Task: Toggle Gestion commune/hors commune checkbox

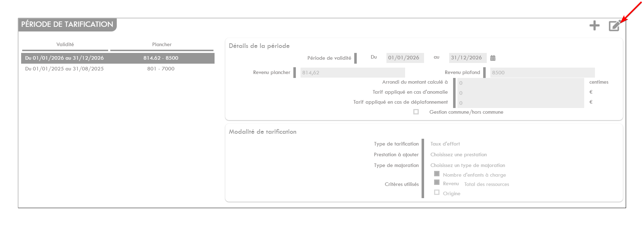Action: (x=416, y=112)
